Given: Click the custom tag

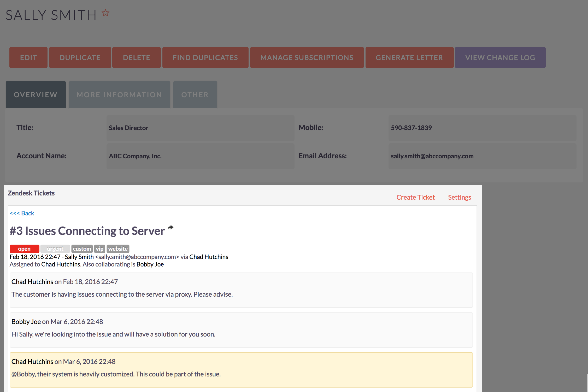Looking at the screenshot, I should pyautogui.click(x=82, y=249).
